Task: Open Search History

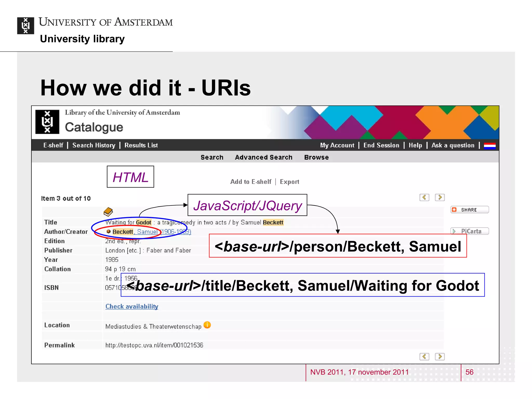Action: coord(94,145)
